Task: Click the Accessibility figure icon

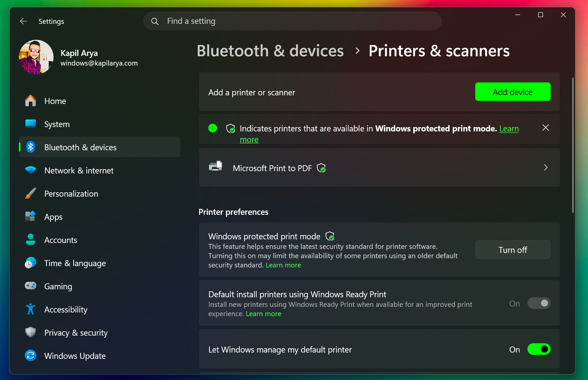Action: pyautogui.click(x=30, y=309)
